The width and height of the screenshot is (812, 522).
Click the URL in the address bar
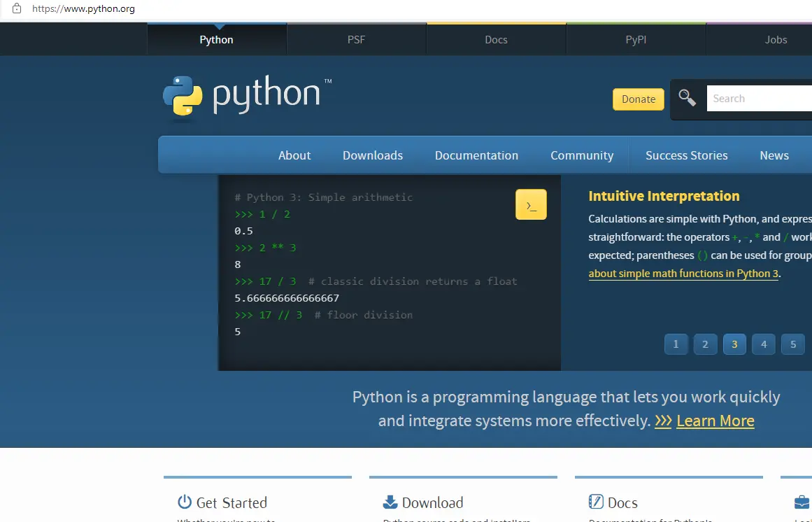(x=83, y=9)
